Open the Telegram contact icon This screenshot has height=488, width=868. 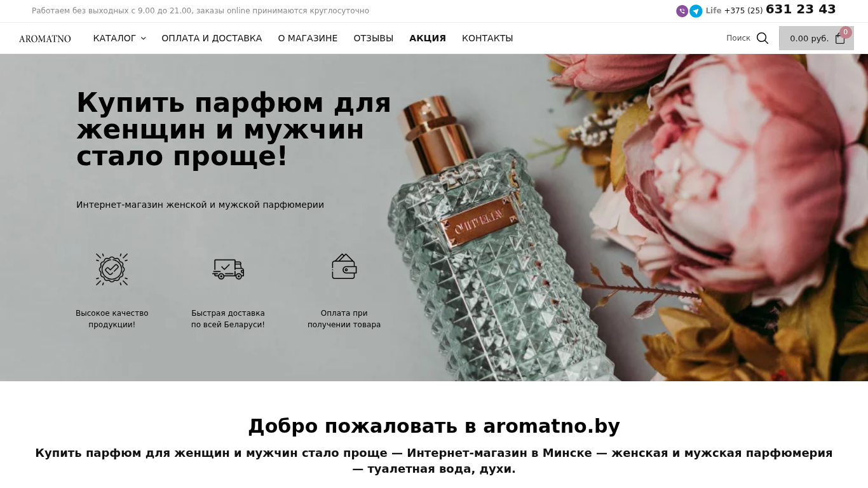coord(696,11)
